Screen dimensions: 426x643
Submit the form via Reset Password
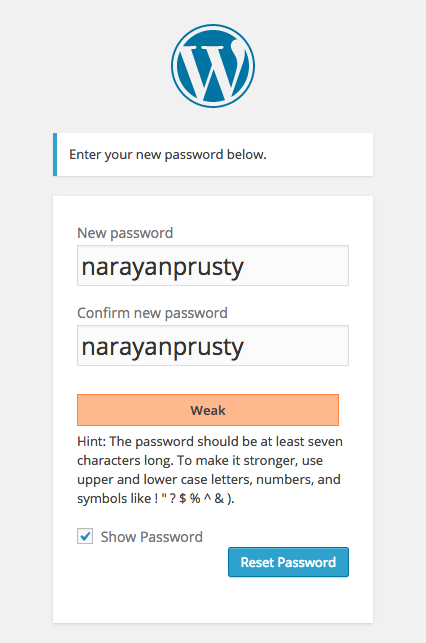tap(288, 562)
